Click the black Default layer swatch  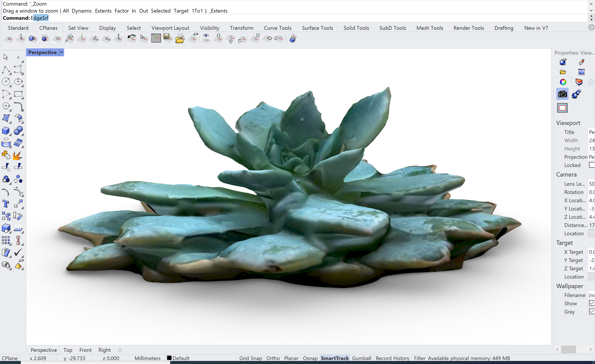pos(169,358)
